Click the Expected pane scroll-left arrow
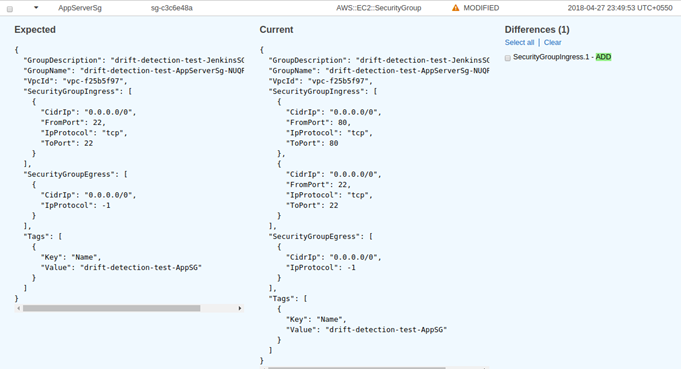Image resolution: width=681 pixels, height=369 pixels. (x=18, y=308)
